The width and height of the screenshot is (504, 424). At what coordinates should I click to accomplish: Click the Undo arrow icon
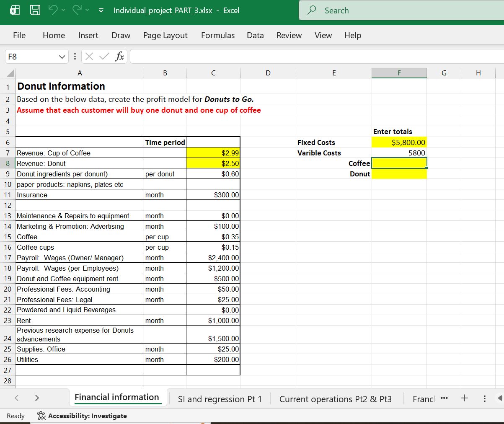(53, 10)
